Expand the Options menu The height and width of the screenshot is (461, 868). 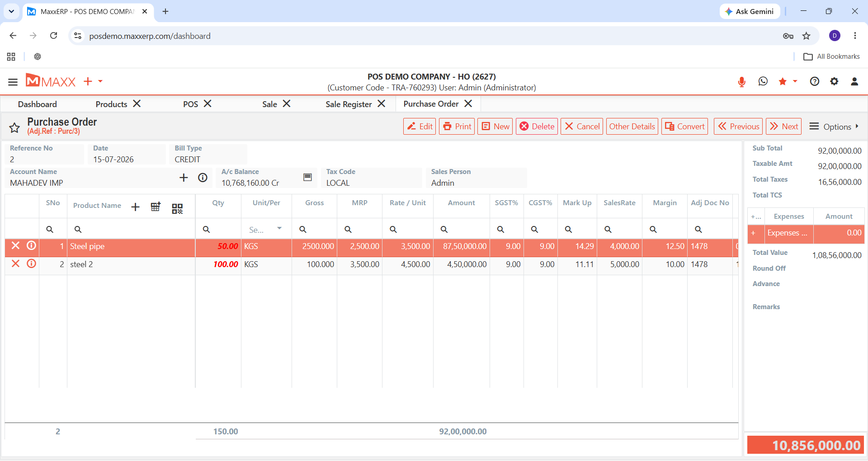coord(834,127)
